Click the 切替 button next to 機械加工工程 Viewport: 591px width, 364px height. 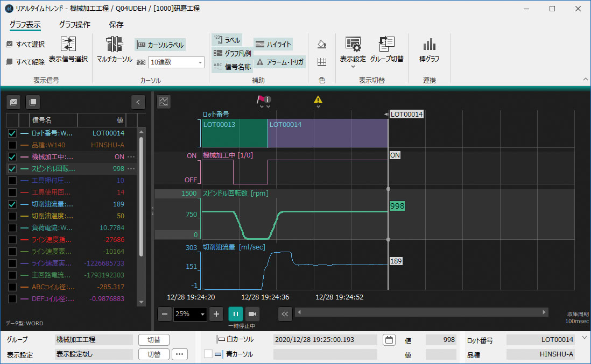[154, 340]
